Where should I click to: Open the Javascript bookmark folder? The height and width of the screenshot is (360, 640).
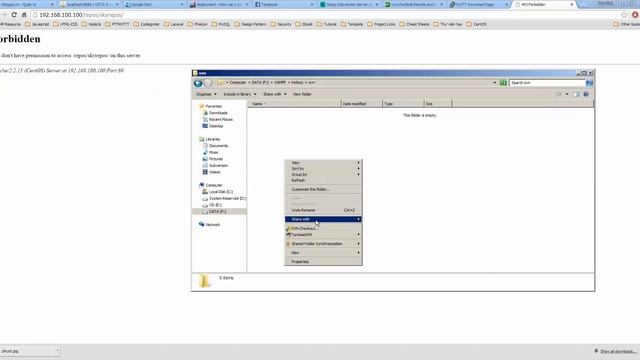[37, 24]
